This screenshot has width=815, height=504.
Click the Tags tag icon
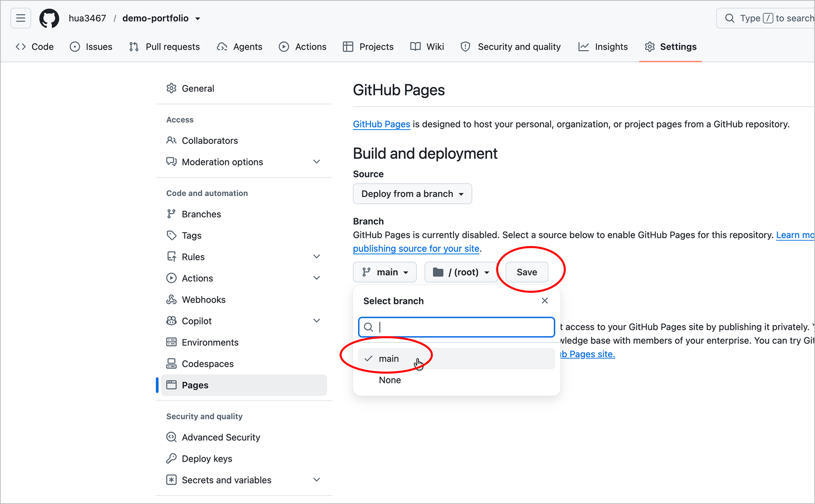coord(172,235)
